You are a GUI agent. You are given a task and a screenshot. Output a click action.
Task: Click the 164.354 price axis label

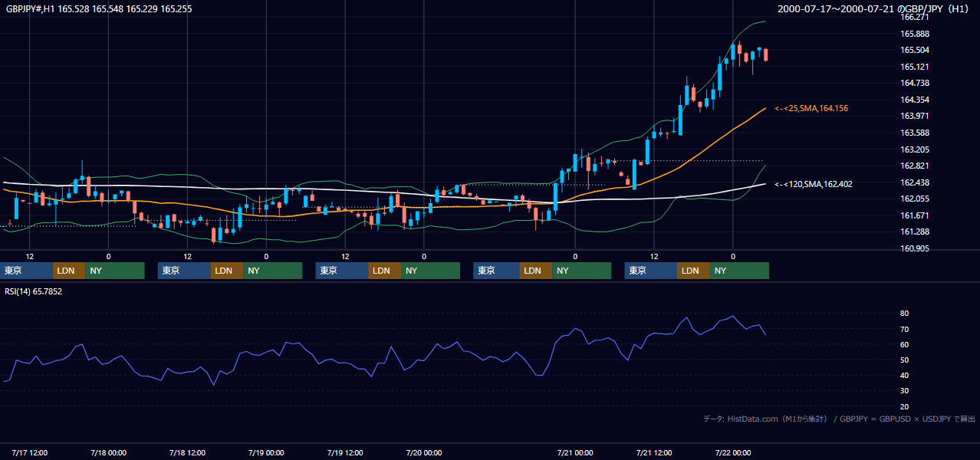pos(915,100)
